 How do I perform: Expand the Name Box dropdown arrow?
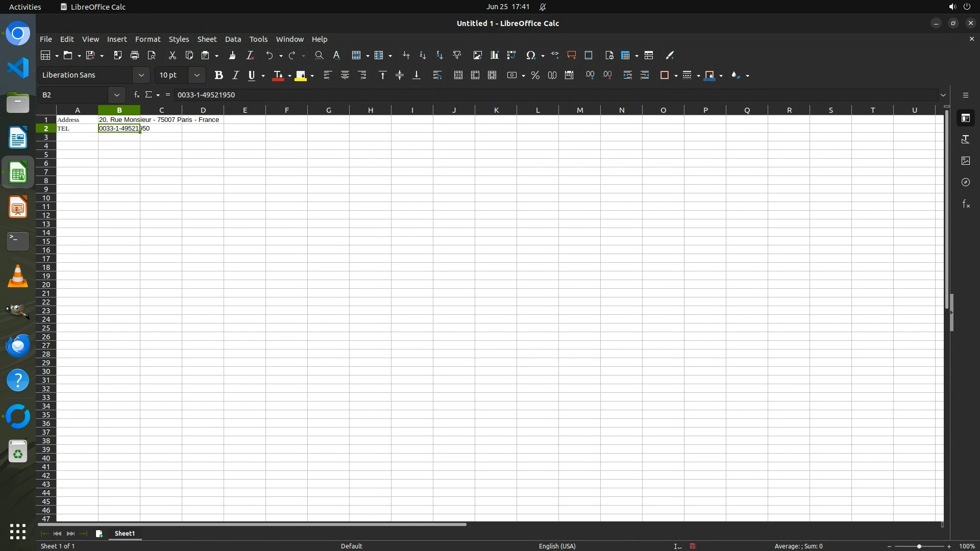pyautogui.click(x=116, y=95)
